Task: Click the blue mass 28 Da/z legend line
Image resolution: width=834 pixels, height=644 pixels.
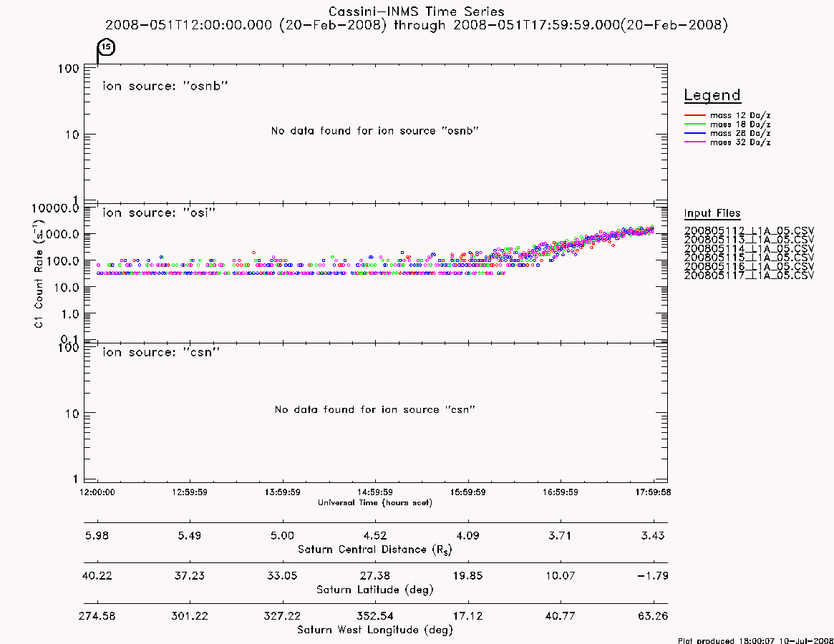Action: pos(694,133)
